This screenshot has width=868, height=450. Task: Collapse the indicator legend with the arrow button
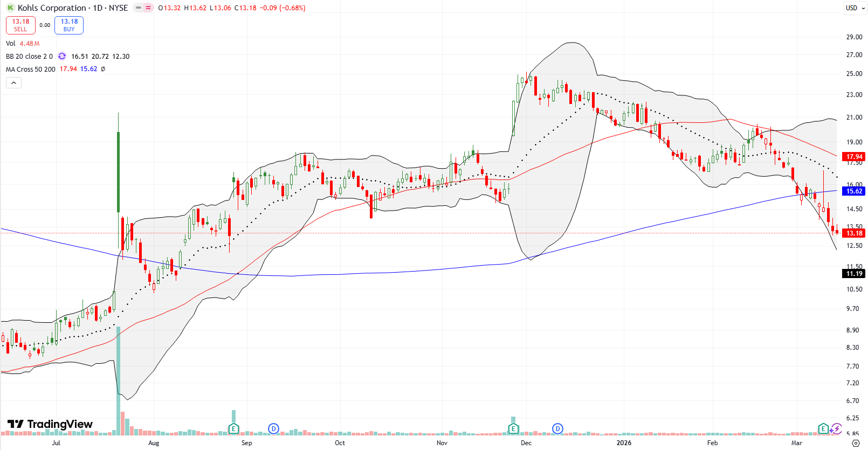click(13, 82)
